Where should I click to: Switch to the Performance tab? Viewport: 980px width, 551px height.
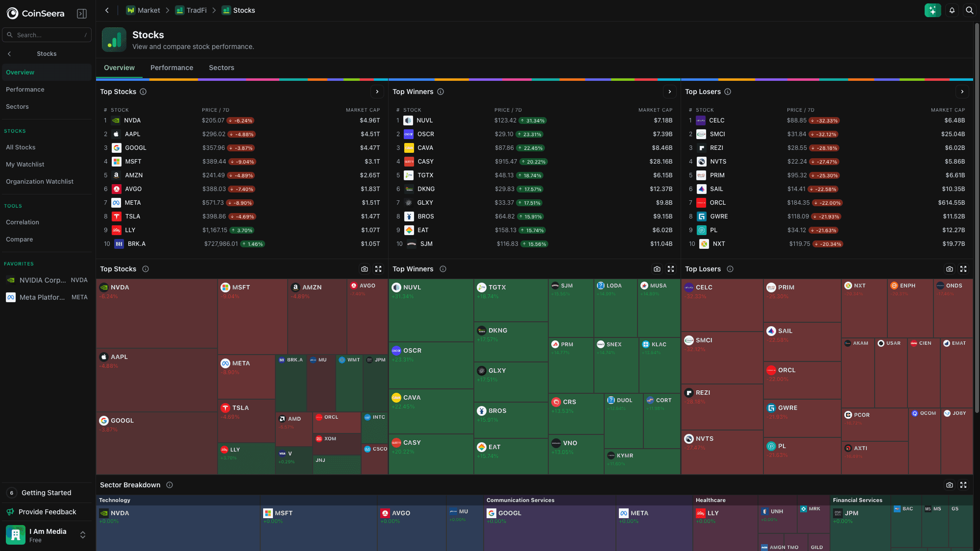pyautogui.click(x=171, y=68)
